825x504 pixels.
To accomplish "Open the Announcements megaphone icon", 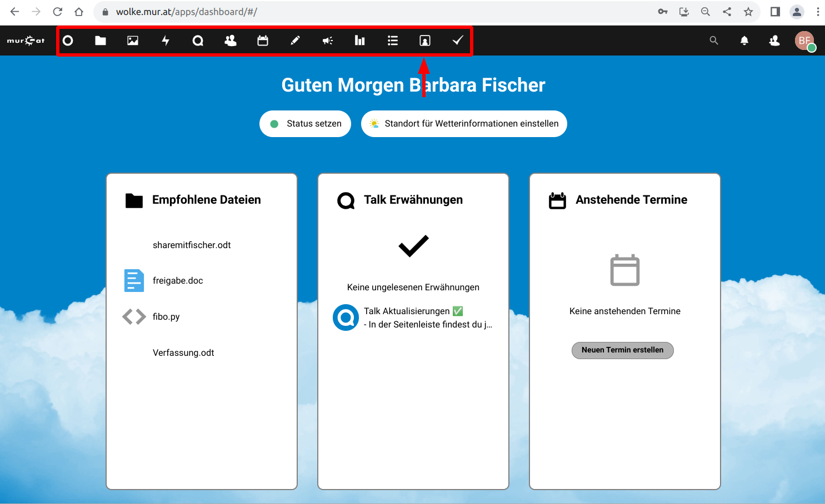I will (328, 41).
